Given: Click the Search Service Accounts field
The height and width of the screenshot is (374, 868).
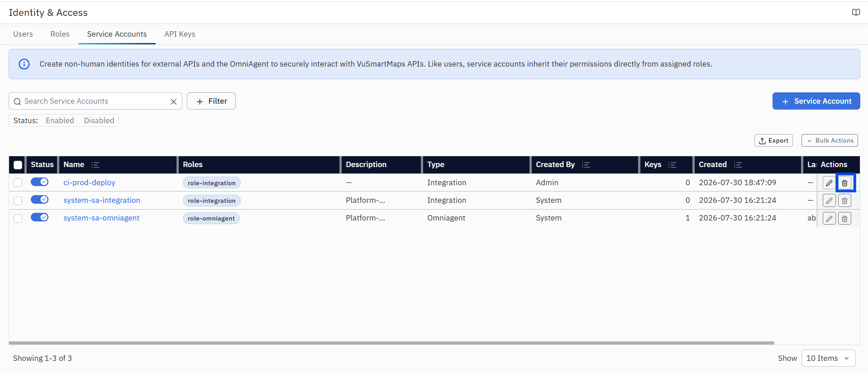Looking at the screenshot, I should coord(95,101).
